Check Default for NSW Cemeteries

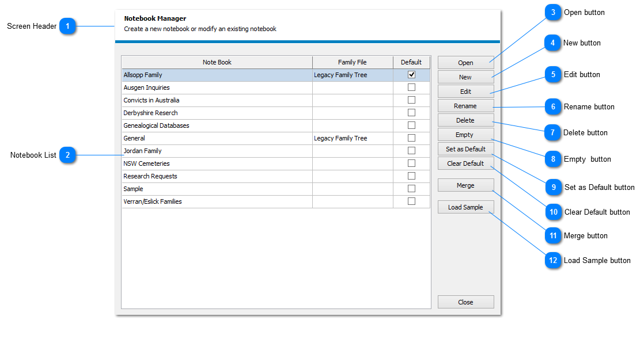(x=411, y=163)
